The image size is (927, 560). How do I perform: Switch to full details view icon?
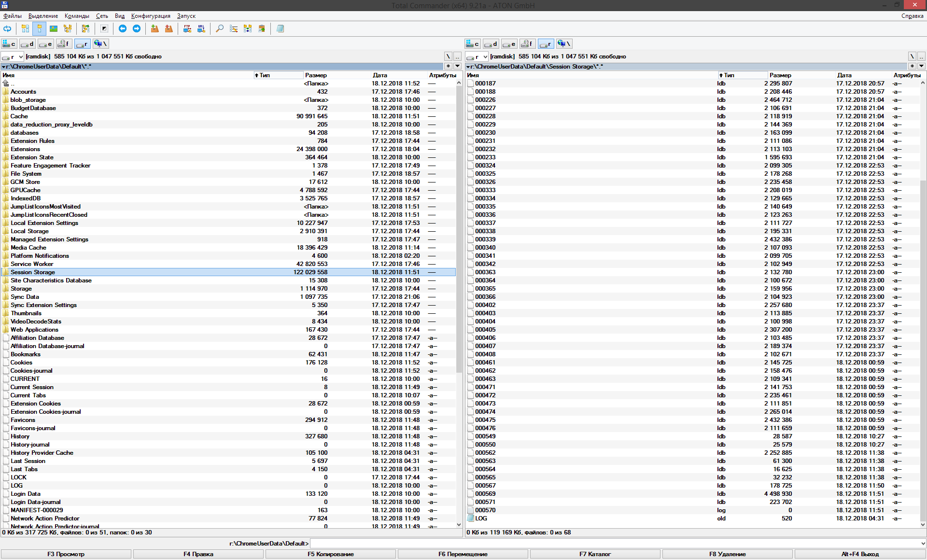click(x=39, y=29)
